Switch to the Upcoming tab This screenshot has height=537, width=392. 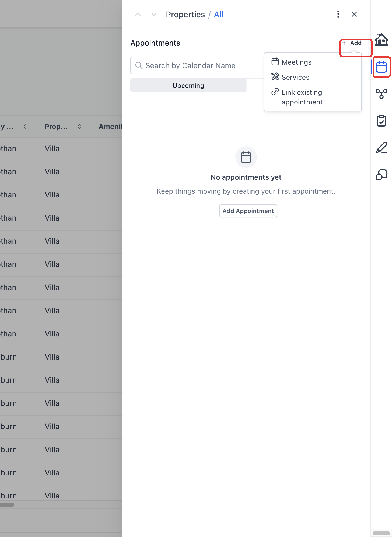pyautogui.click(x=188, y=86)
